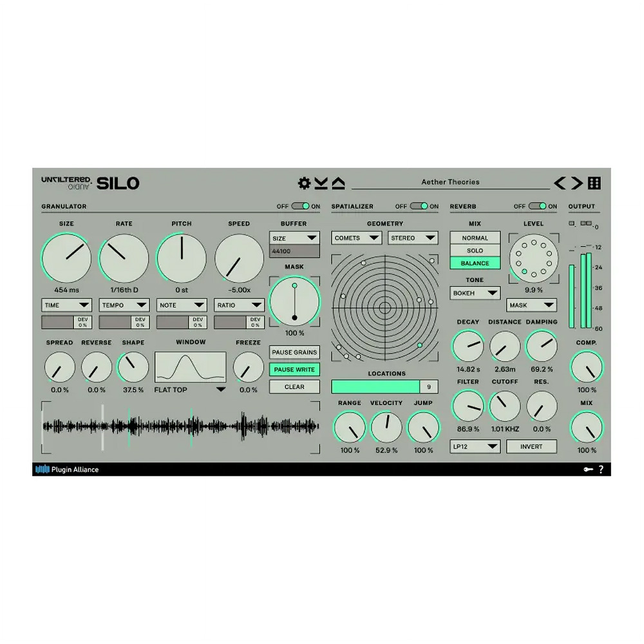
Task: Click the reverb LEVEL dotted knob
Action: pyautogui.click(x=533, y=258)
